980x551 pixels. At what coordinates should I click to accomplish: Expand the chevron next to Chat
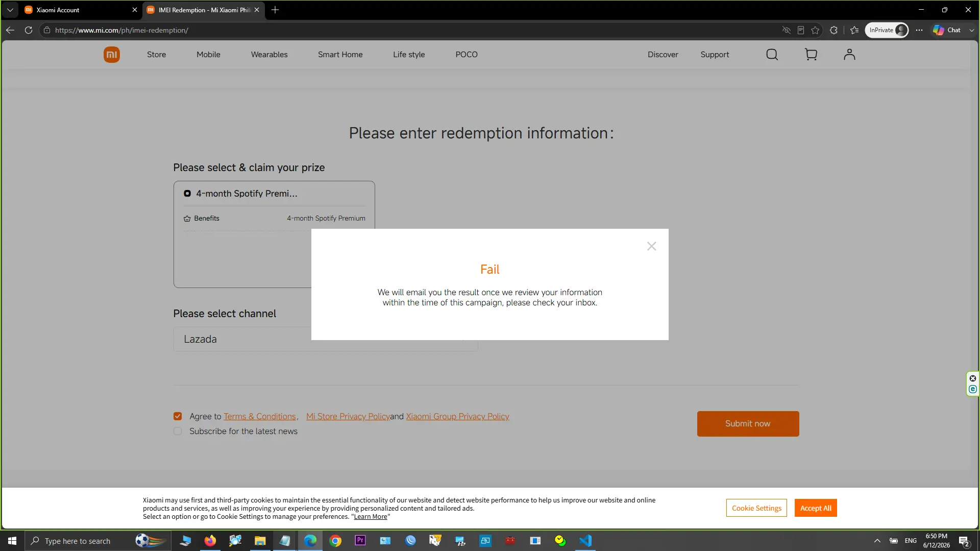[971, 30]
